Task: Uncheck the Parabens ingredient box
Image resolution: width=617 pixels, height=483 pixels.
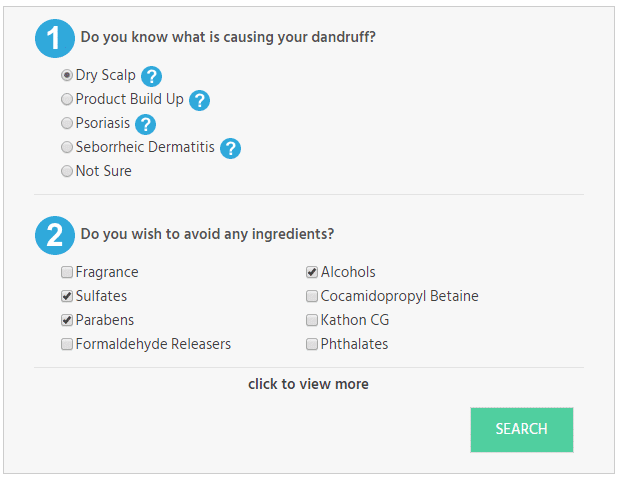Action: click(67, 320)
